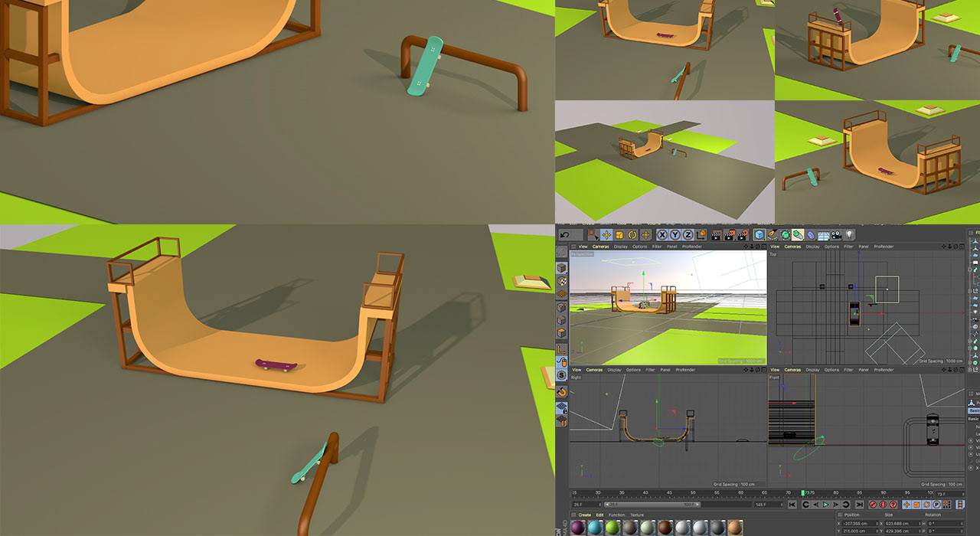This screenshot has width=980, height=536.
Task: Open Cameras menu in Perspective viewport
Action: (x=601, y=247)
